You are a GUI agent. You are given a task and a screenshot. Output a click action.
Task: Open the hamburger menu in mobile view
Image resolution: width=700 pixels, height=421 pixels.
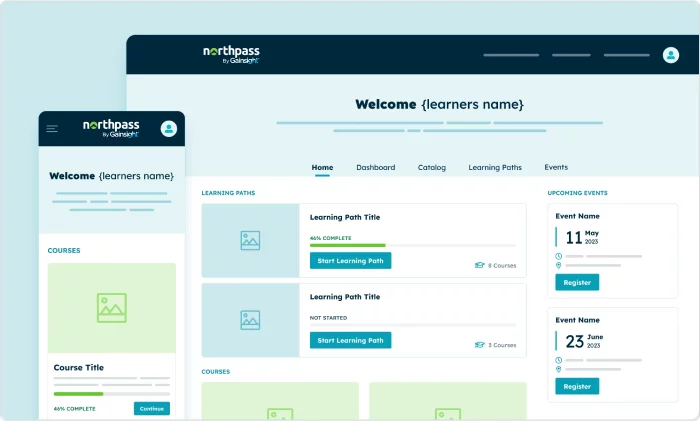52,129
